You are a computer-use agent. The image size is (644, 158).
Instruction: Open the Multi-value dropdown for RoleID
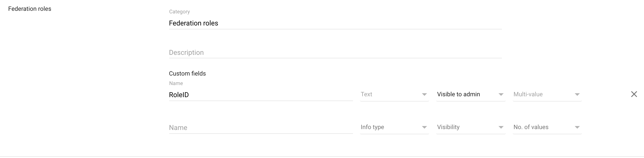[546, 94]
